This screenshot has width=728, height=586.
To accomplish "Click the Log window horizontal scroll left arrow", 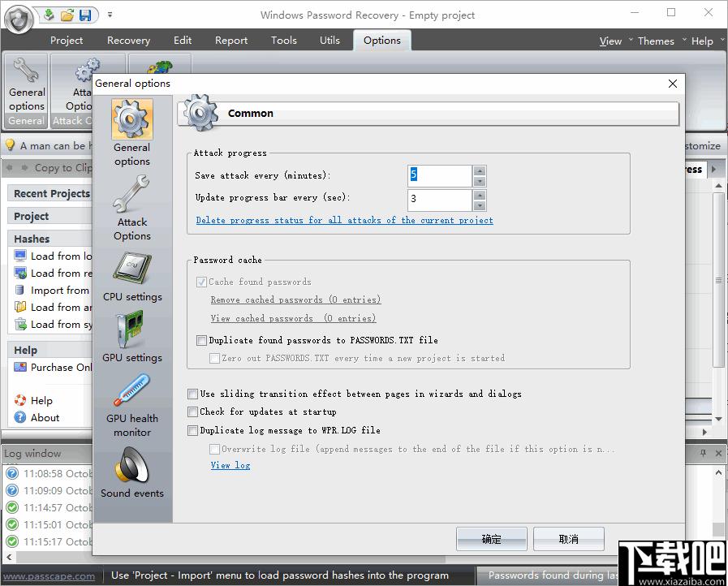I will click(x=9, y=556).
